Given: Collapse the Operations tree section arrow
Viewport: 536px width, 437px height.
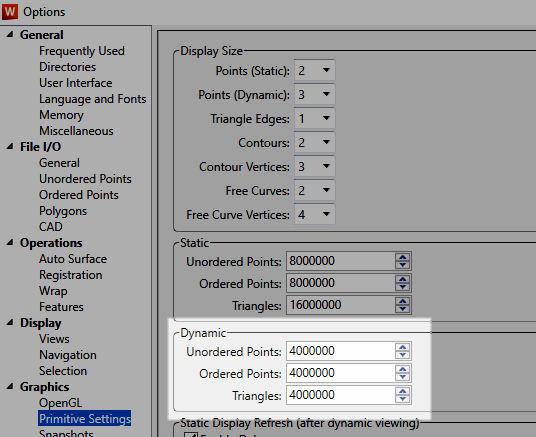Looking at the screenshot, I should pyautogui.click(x=10, y=242).
